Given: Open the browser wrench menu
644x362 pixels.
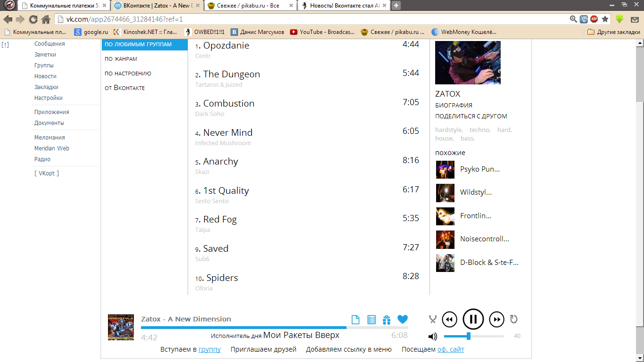Looking at the screenshot, I should click(x=634, y=19).
